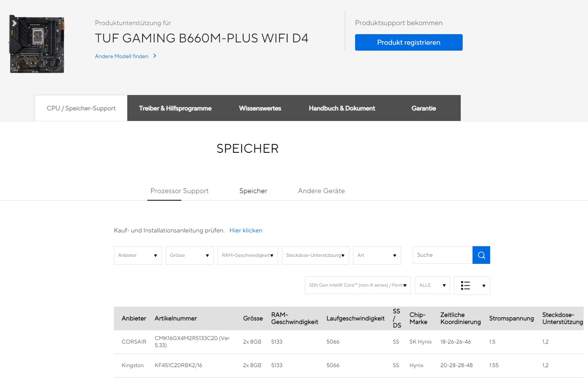The height and width of the screenshot is (384, 588).
Task: Click the TUF Gaming motherboard product image
Action: (x=37, y=44)
